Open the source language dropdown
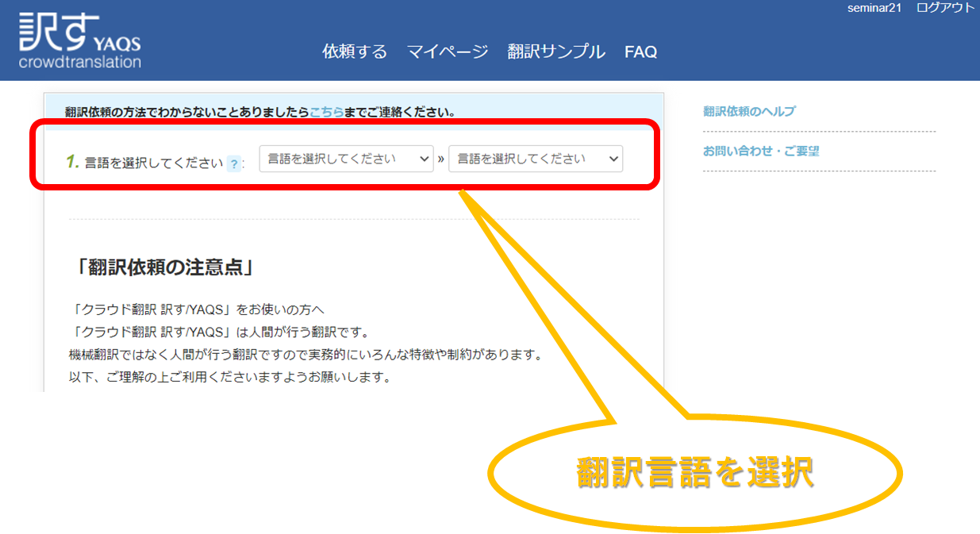 346,159
